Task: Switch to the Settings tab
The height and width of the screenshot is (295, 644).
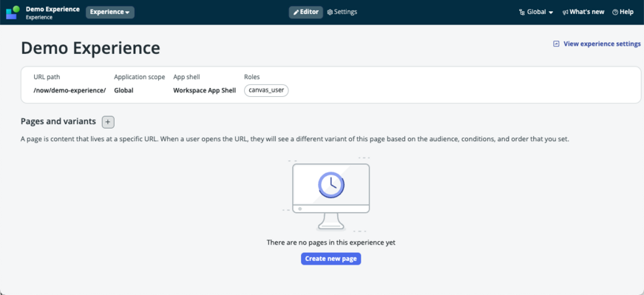Action: 342,13
